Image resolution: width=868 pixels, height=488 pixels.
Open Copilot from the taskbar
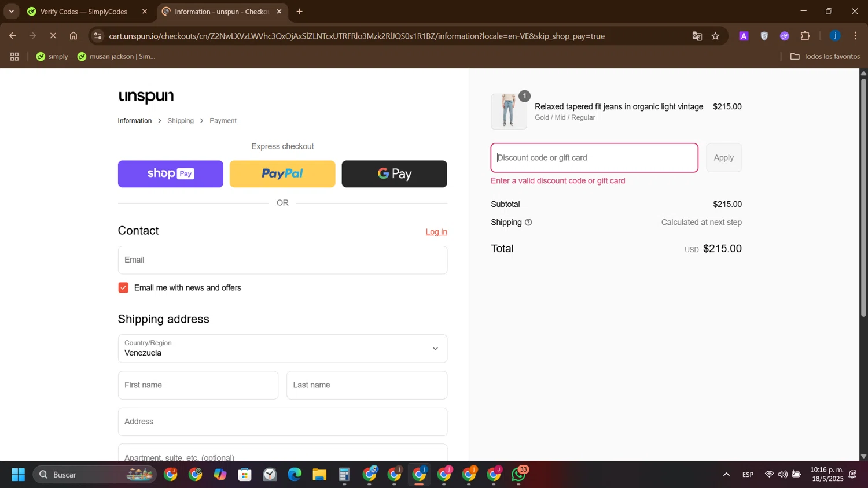click(x=220, y=475)
